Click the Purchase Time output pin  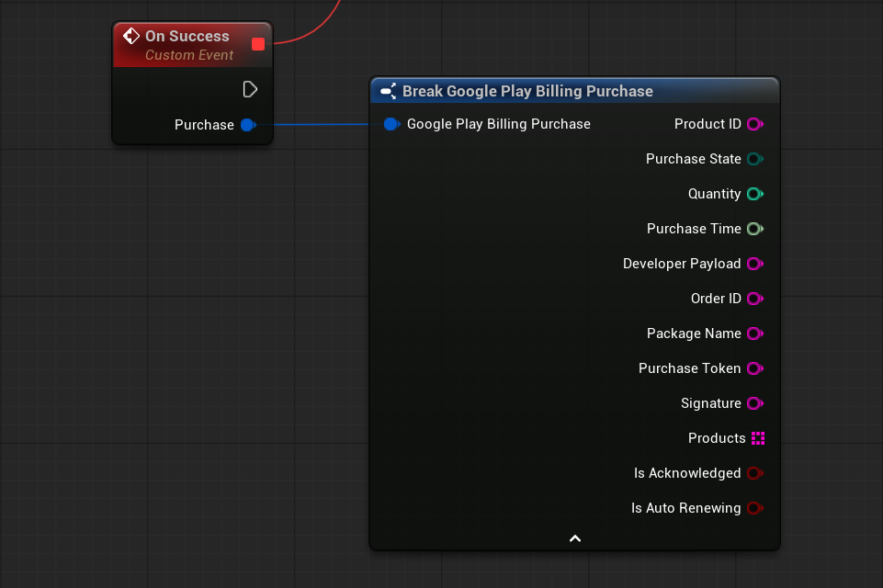pos(755,229)
